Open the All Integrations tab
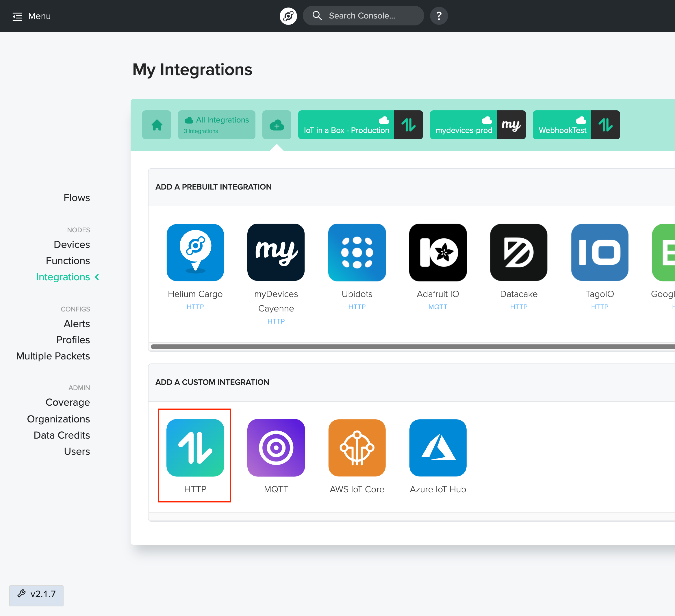The width and height of the screenshot is (675, 616). pos(217,125)
